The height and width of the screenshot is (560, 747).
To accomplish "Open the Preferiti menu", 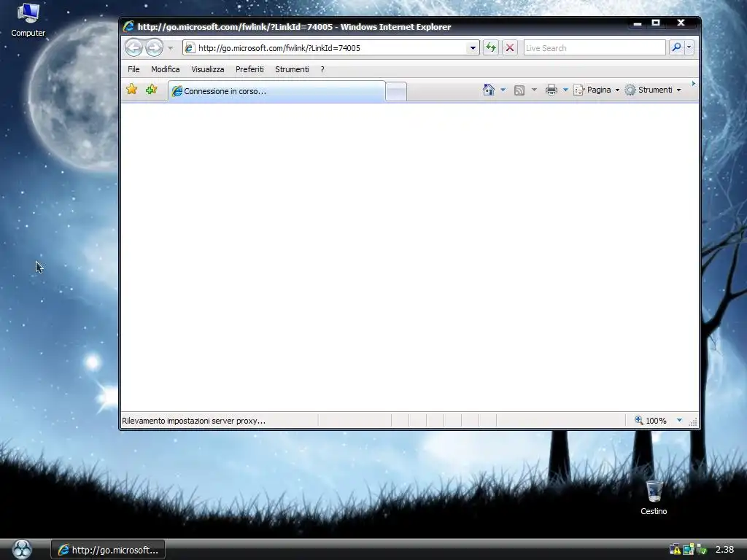I will click(x=249, y=69).
